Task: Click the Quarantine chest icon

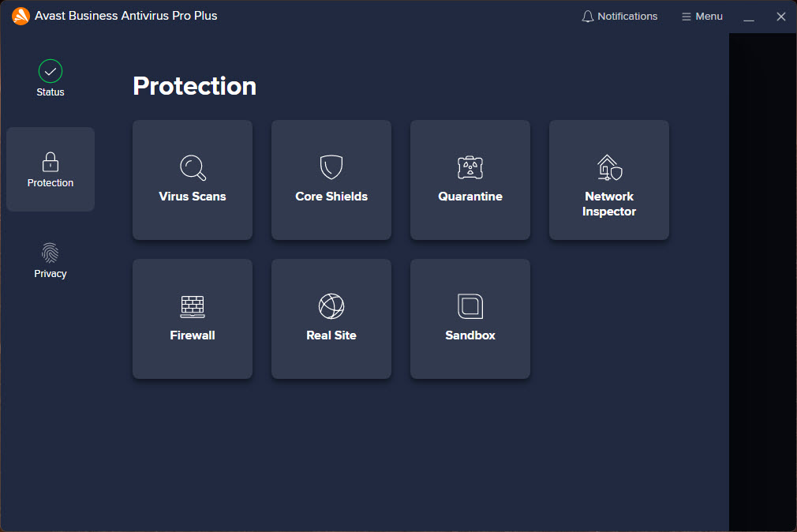Action: coord(470,167)
